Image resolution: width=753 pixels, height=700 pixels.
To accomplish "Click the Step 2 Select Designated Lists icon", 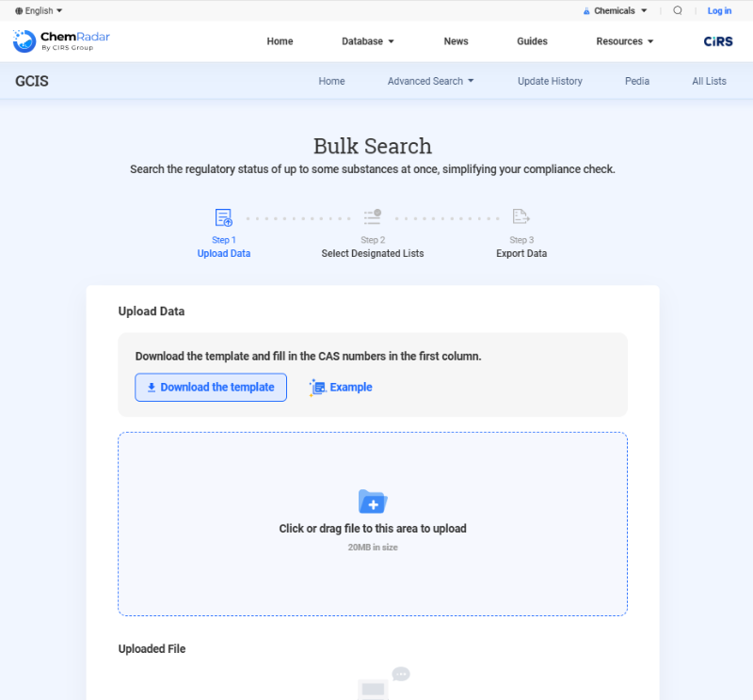I will tap(373, 217).
